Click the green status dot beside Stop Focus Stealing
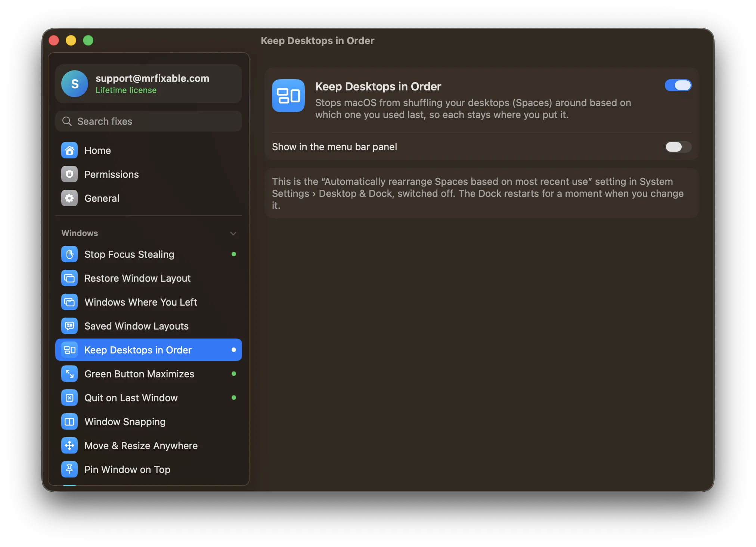 point(234,254)
